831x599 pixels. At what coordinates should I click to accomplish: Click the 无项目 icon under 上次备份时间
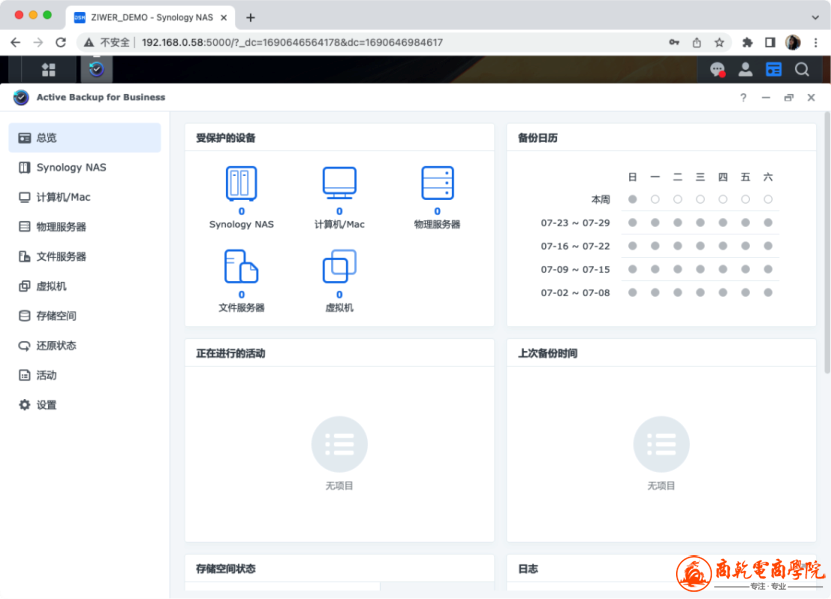[661, 444]
